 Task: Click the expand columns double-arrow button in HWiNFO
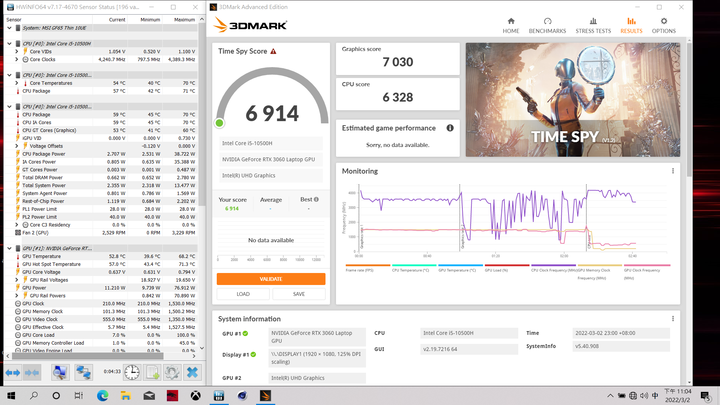[13, 372]
